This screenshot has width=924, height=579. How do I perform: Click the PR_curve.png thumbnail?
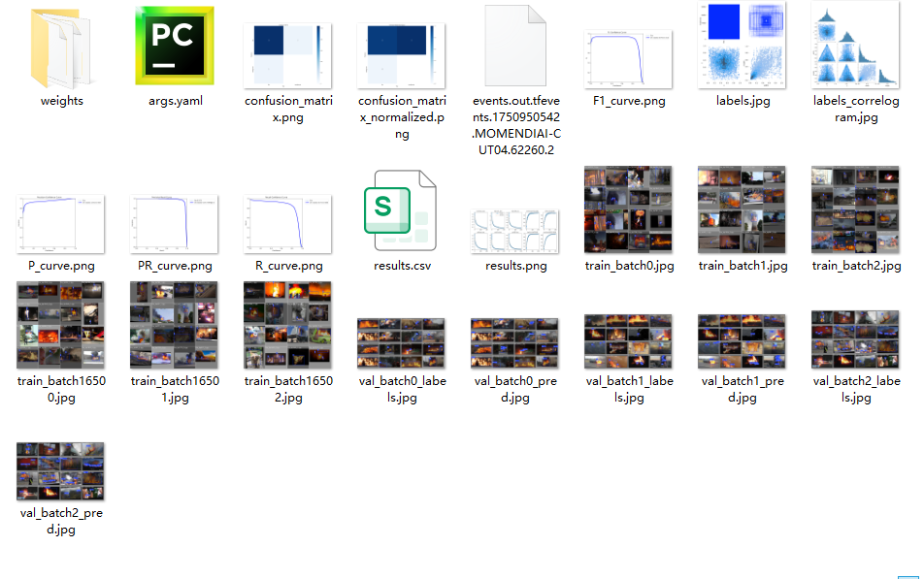174,224
